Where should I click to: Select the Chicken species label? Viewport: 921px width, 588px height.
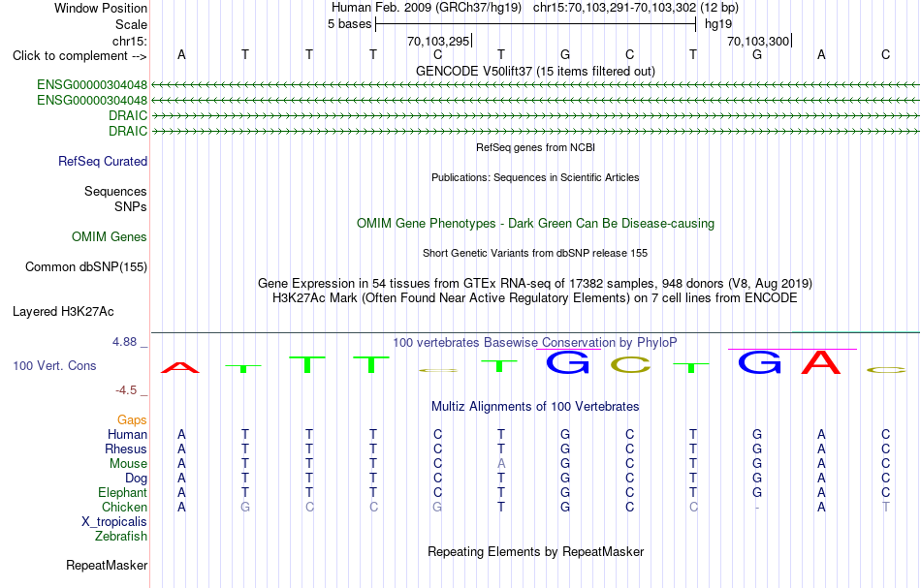tap(124, 507)
